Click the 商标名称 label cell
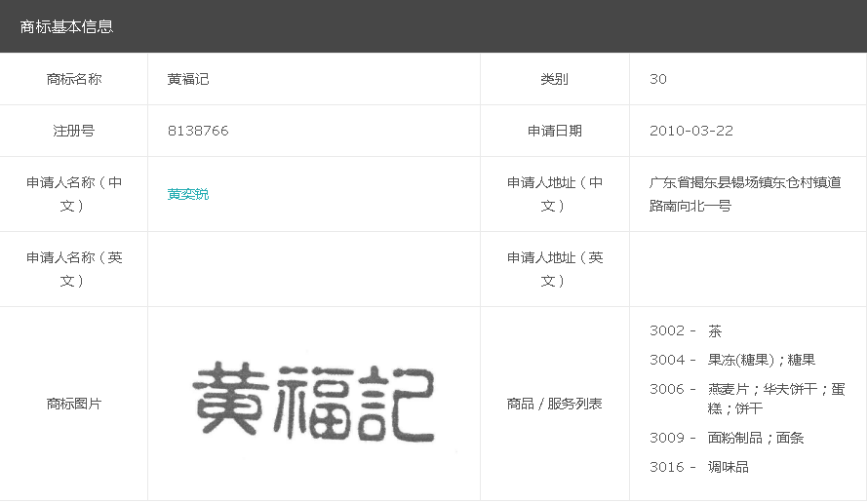The image size is (868, 503). (x=73, y=79)
